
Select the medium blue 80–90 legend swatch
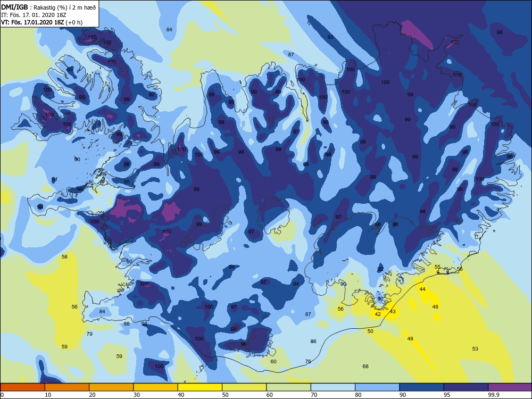click(377, 387)
